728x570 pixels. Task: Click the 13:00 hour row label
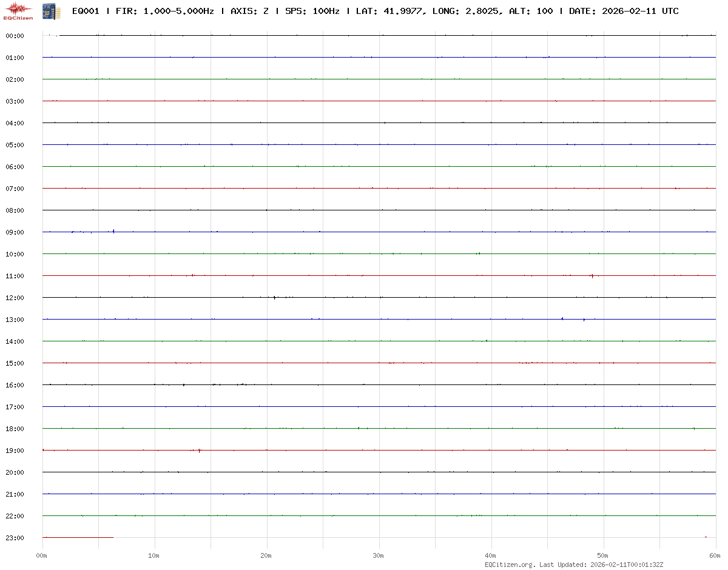pos(15,320)
